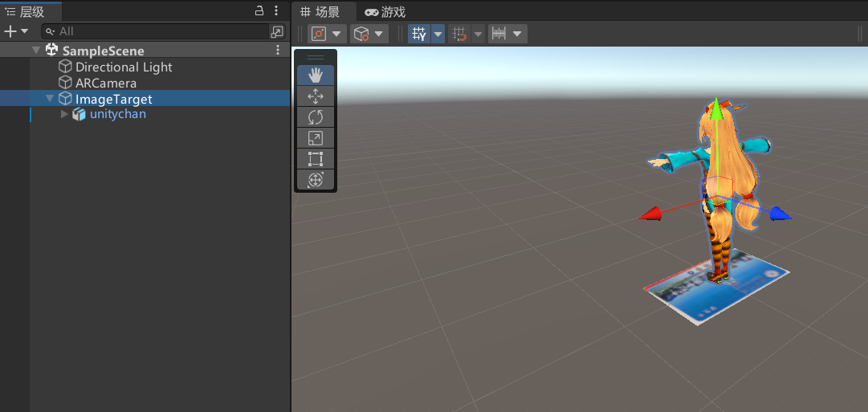The width and height of the screenshot is (868, 412).
Task: Toggle the Hierarchy panel lock icon
Action: click(259, 10)
